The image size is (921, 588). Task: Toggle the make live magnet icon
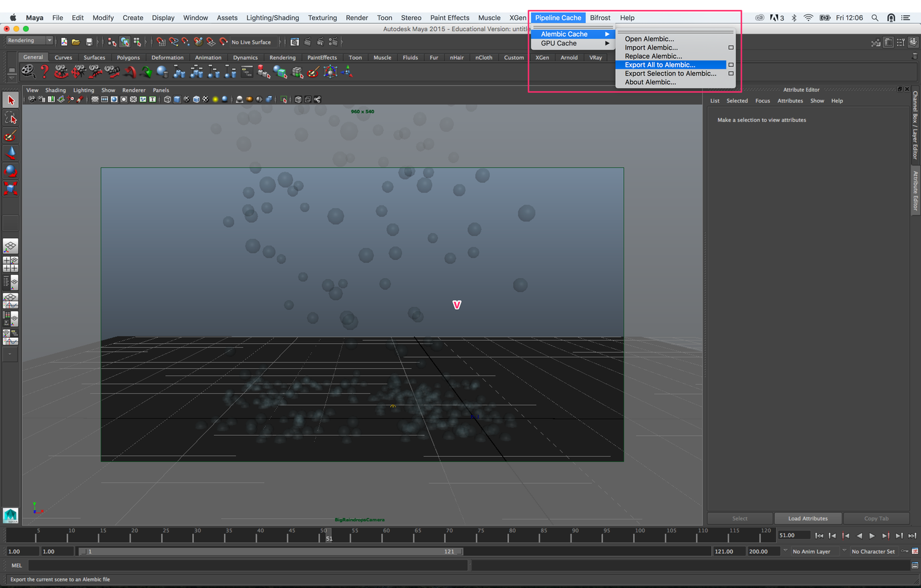click(223, 42)
